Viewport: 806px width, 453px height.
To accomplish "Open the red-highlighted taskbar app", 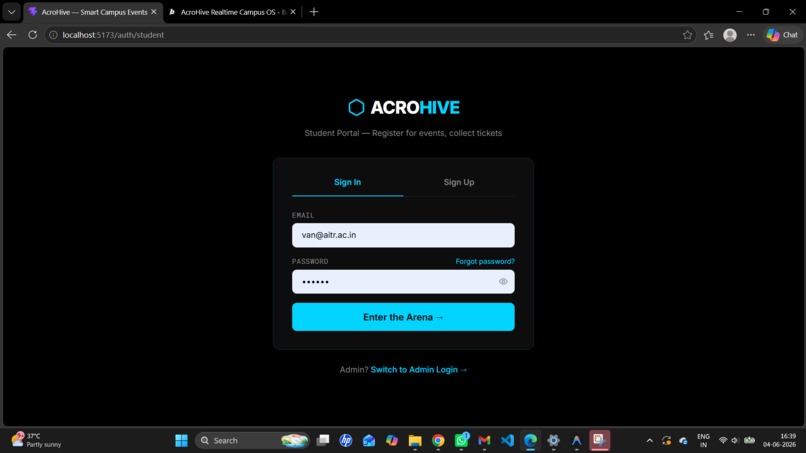I will (x=599, y=441).
